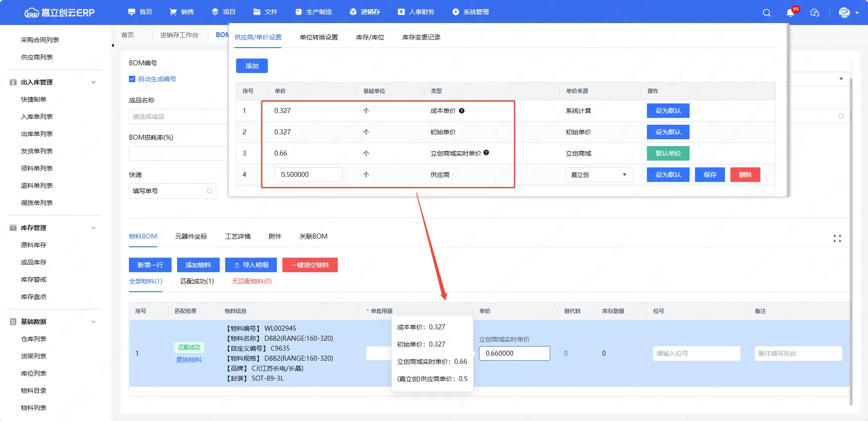The image size is (868, 421).
Task: Click the fullscreen expand icon
Action: (837, 238)
